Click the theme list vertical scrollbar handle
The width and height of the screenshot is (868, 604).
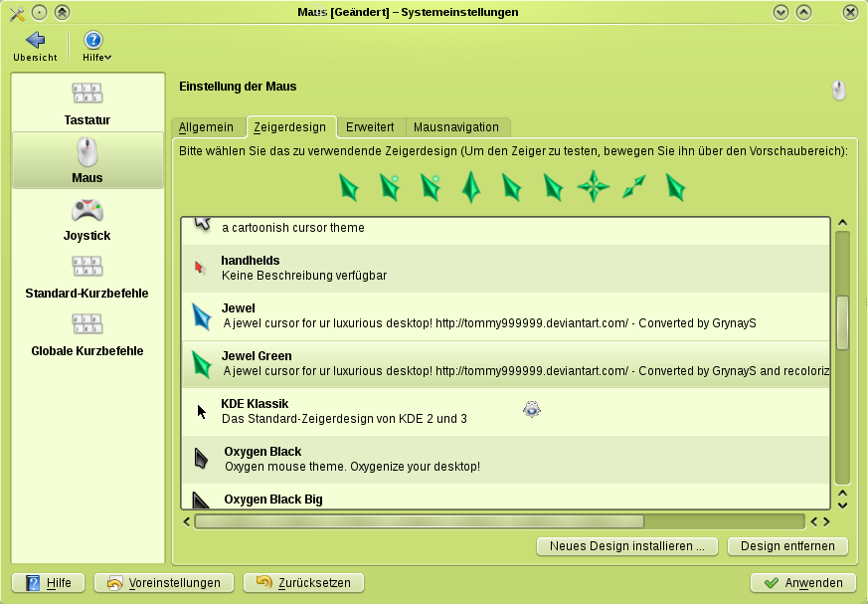(x=842, y=323)
